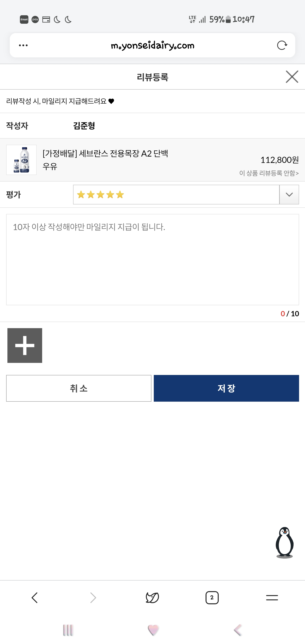The image size is (305, 644).
Task: Close the 리뷰등록 review dialog
Action: (292, 77)
